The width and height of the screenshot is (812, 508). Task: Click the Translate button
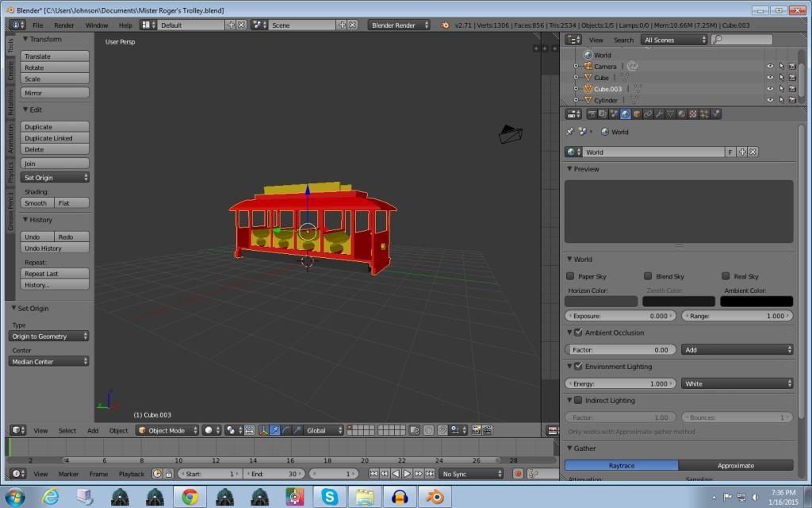tap(55, 56)
